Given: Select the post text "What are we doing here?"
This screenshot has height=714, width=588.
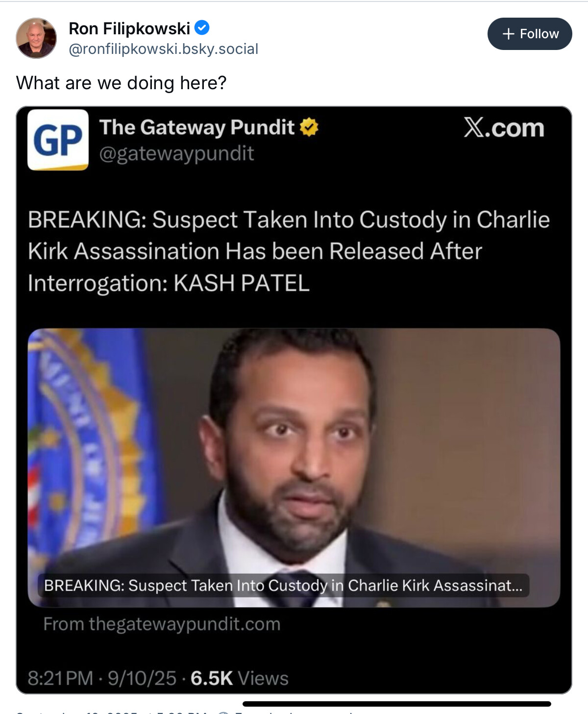Looking at the screenshot, I should 122,83.
